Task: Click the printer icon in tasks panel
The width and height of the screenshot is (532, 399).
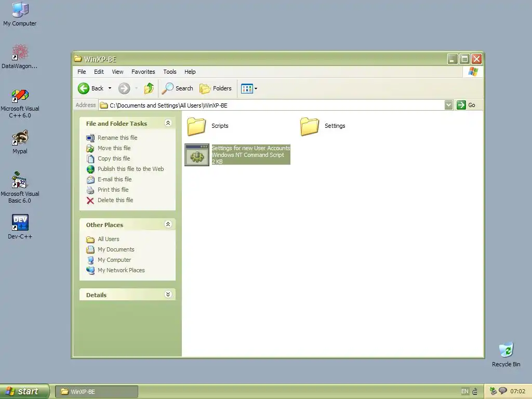Action: point(90,190)
